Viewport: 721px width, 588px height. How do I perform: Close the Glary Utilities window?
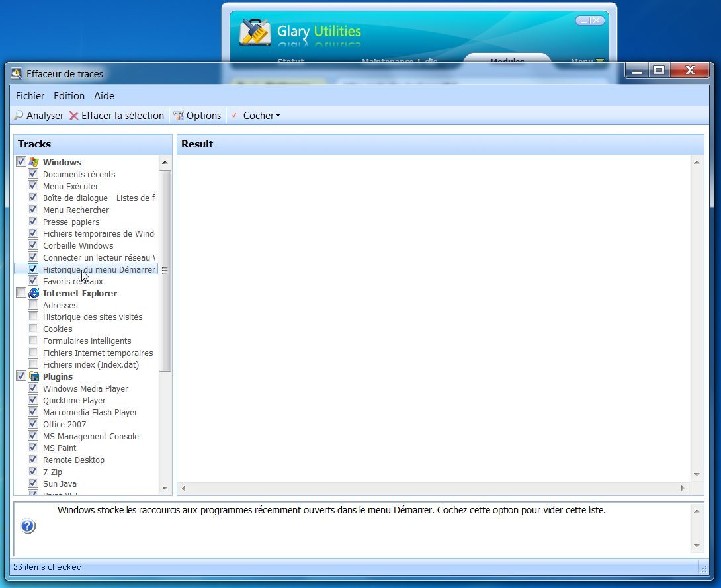(x=597, y=21)
